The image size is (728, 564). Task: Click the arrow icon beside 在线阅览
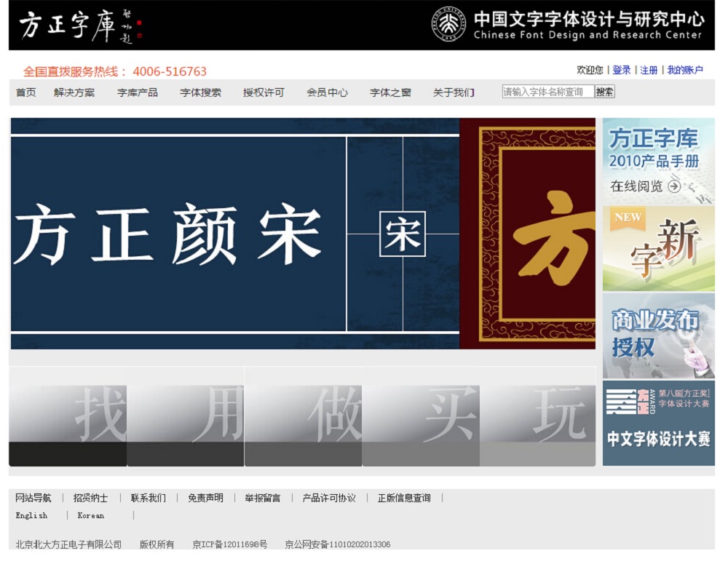[x=674, y=186]
